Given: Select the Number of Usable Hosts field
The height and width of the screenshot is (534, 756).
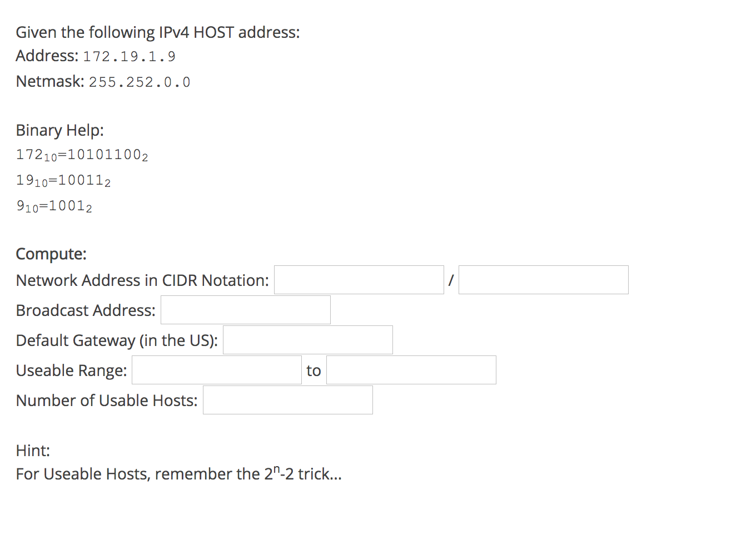Looking at the screenshot, I should (288, 400).
